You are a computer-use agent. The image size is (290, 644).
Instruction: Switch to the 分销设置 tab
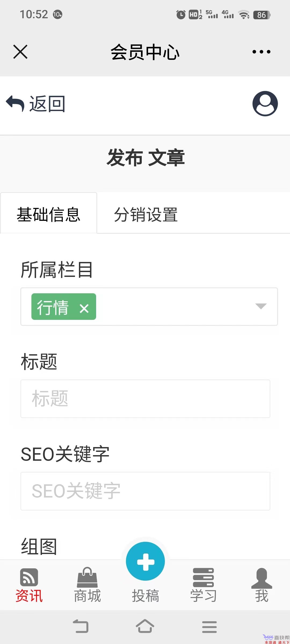coord(146,214)
